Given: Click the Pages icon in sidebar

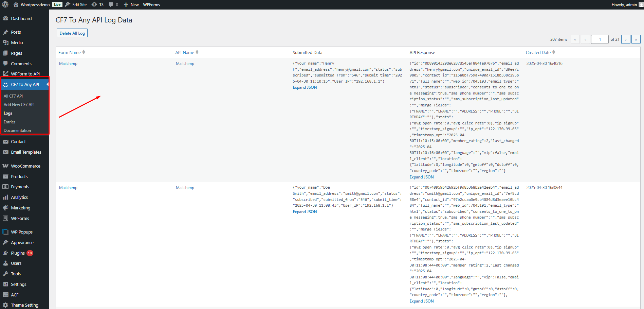Looking at the screenshot, I should (x=5, y=53).
